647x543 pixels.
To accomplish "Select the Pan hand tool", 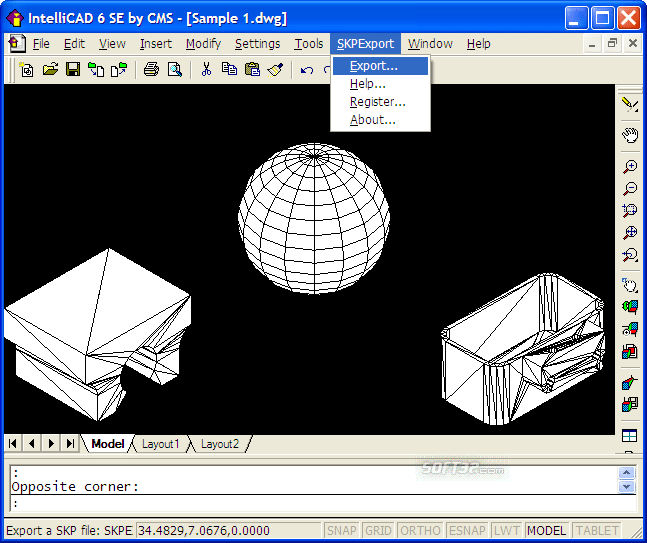I will (x=630, y=135).
